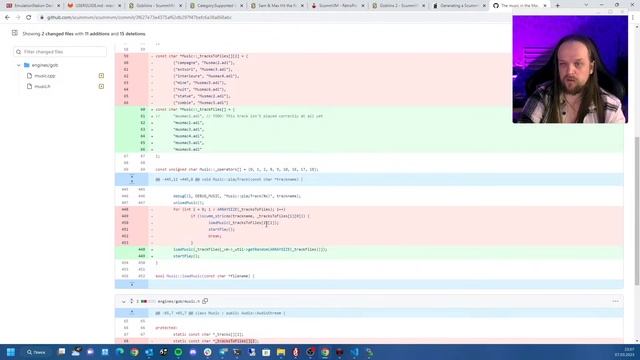
Task: Click modified badge beside music.h
Action: point(101,87)
